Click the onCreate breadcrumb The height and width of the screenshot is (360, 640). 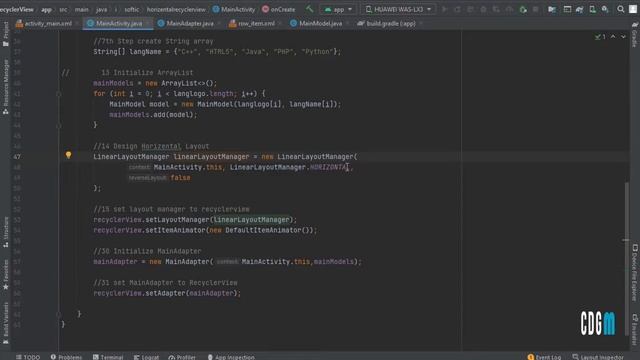pyautogui.click(x=278, y=9)
